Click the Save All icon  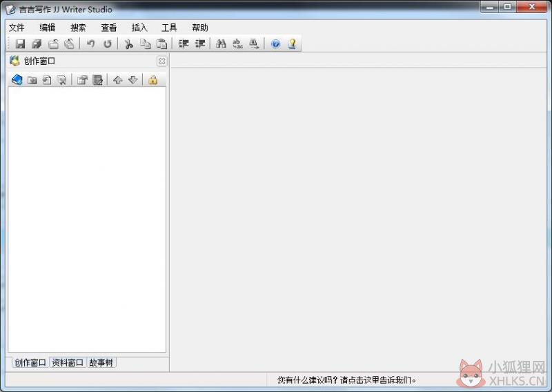37,43
